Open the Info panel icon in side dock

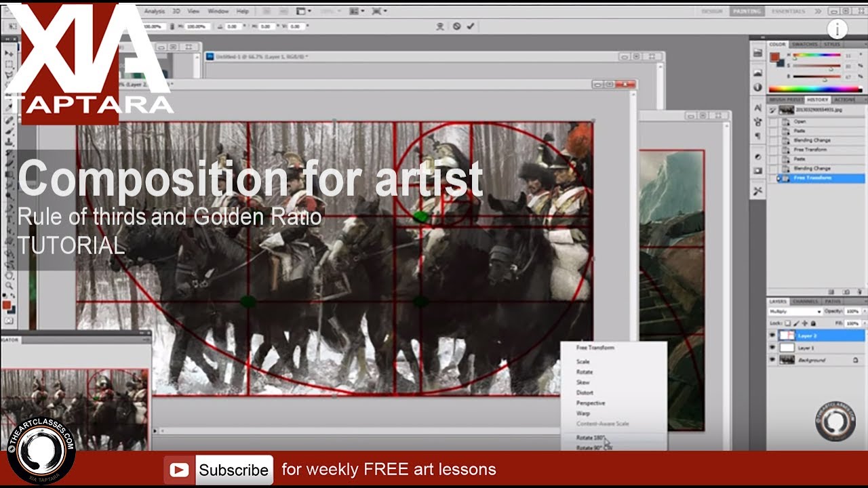pos(757,87)
